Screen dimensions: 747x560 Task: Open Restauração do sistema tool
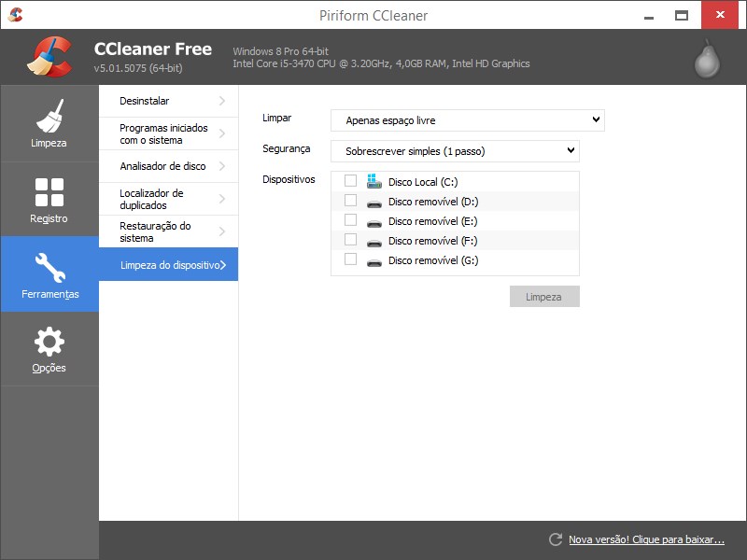click(168, 231)
